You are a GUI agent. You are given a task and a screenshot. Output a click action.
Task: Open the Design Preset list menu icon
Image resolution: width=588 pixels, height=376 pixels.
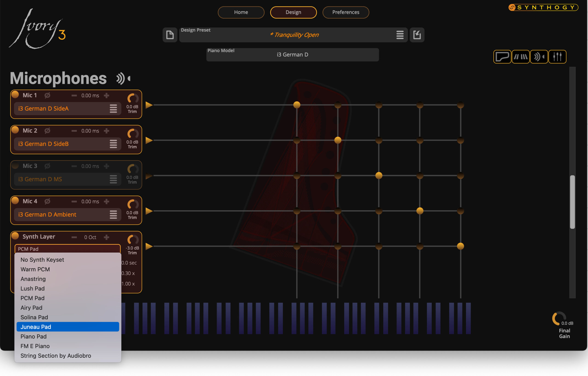click(400, 35)
